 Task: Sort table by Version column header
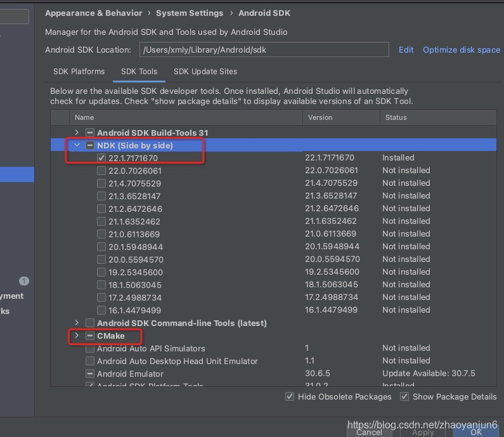coord(341,117)
